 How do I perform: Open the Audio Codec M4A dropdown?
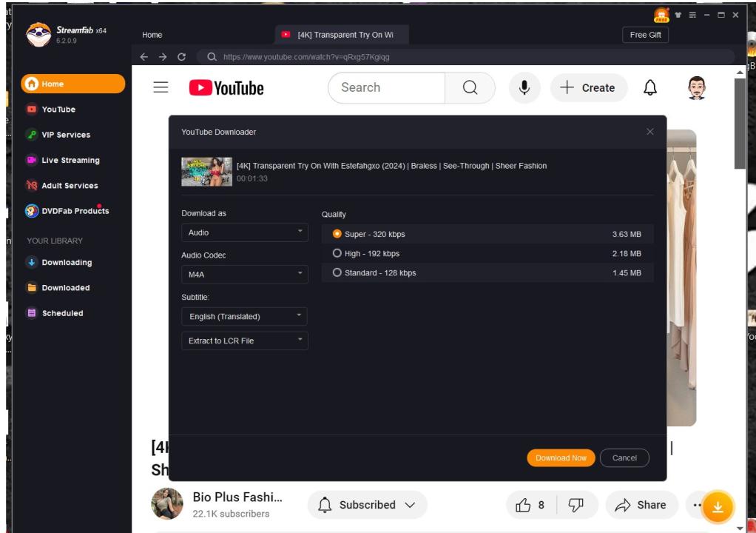tap(244, 275)
